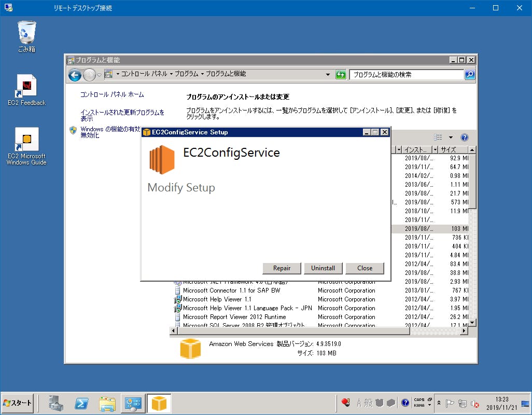Open Windows Explorer from the taskbar
The height and width of the screenshot is (415, 532).
[107, 403]
